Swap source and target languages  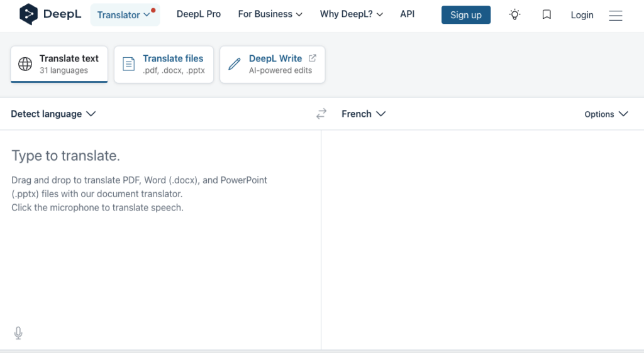pos(321,114)
